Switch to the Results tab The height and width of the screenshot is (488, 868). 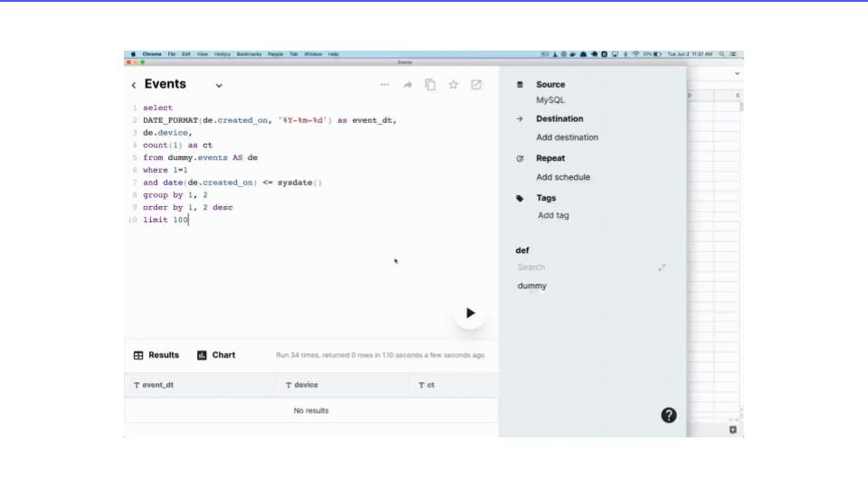156,355
